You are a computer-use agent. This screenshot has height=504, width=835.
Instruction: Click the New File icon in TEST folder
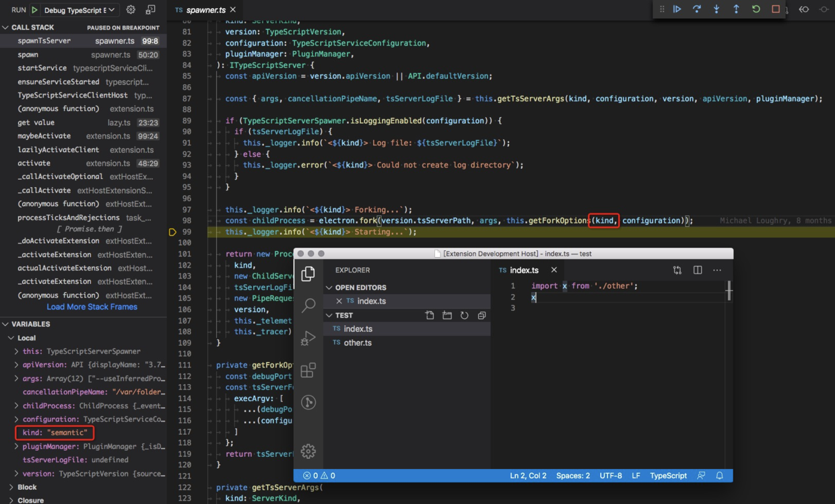(430, 315)
